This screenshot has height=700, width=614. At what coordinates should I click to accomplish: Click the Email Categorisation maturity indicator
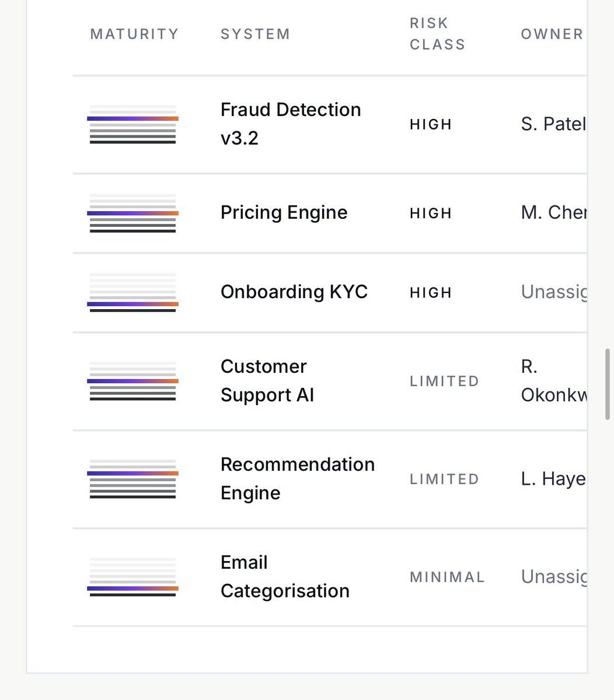tap(132, 577)
